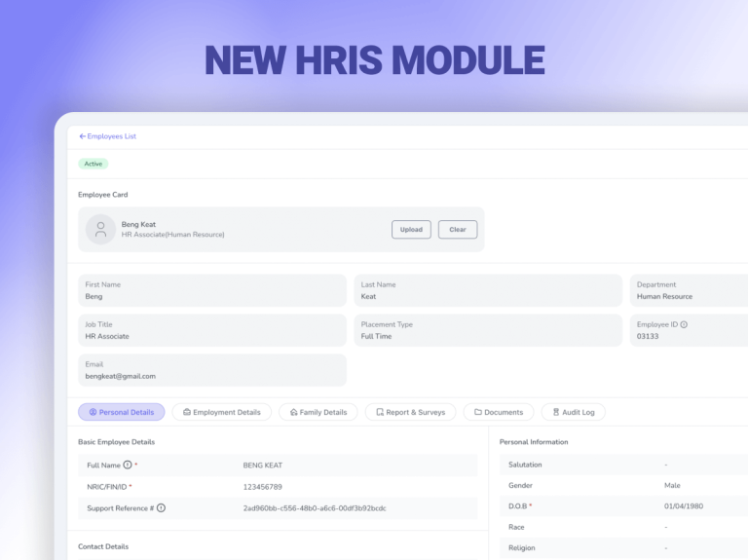748x560 pixels.
Task: Select the Documents tab
Action: (x=499, y=412)
